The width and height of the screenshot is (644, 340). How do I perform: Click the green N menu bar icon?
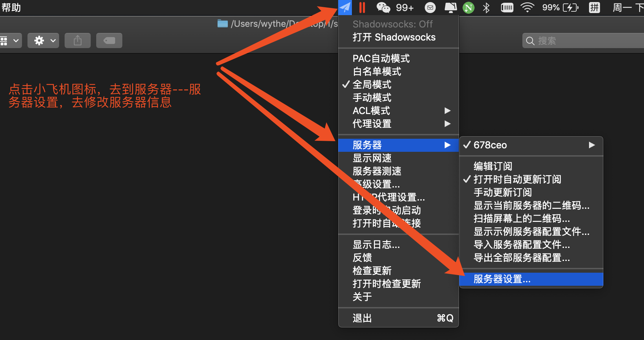tap(468, 7)
